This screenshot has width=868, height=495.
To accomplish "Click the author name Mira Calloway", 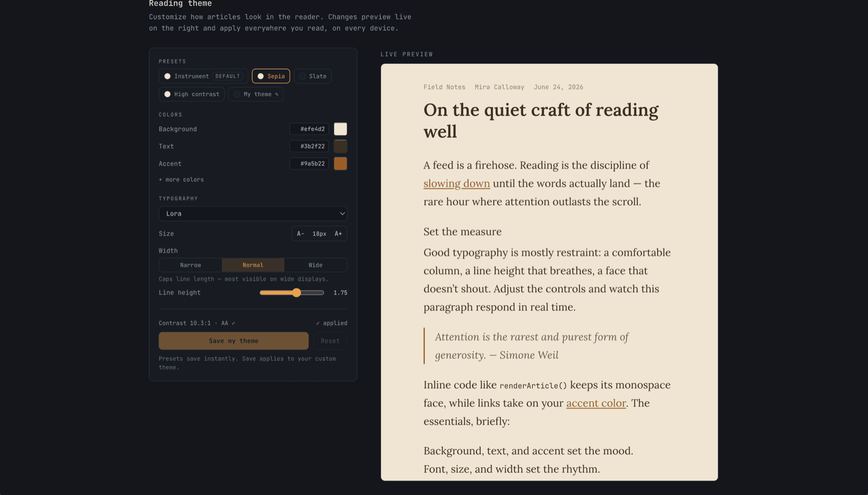I will click(x=500, y=87).
